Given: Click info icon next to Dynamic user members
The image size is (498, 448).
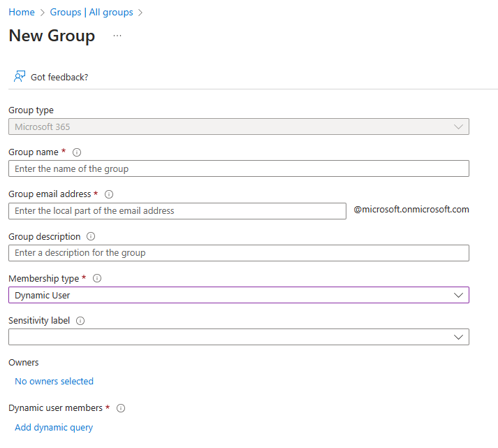Looking at the screenshot, I should tap(121, 408).
